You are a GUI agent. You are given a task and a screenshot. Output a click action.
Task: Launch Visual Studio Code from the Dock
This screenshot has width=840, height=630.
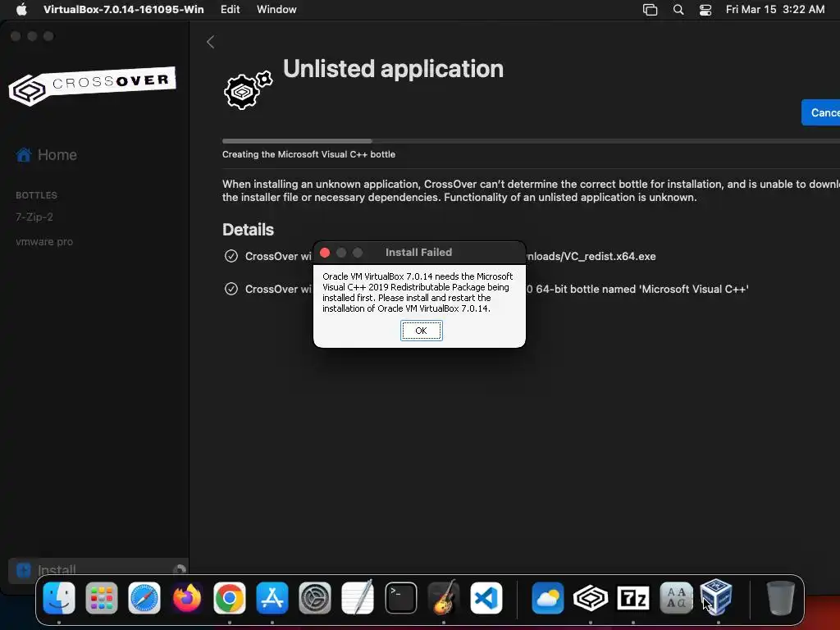[x=486, y=598]
